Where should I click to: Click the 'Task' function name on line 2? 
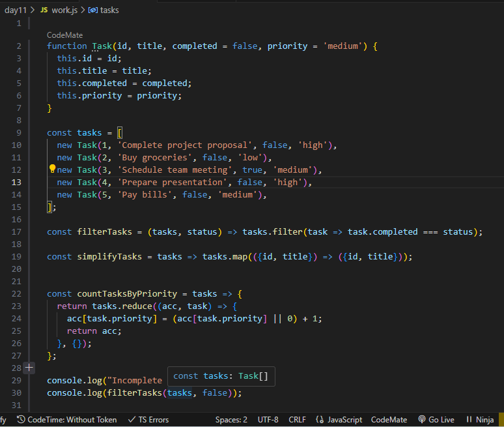pos(102,46)
